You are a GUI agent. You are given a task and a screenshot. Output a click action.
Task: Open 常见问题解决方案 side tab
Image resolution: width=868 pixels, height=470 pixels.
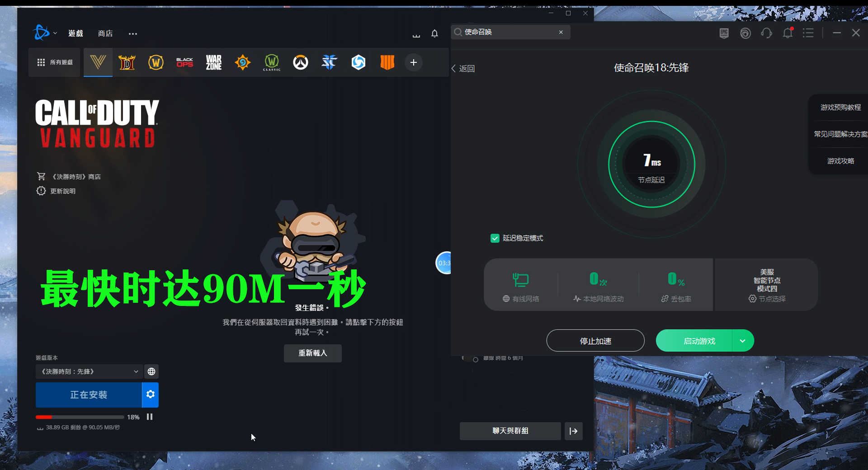[x=840, y=134]
